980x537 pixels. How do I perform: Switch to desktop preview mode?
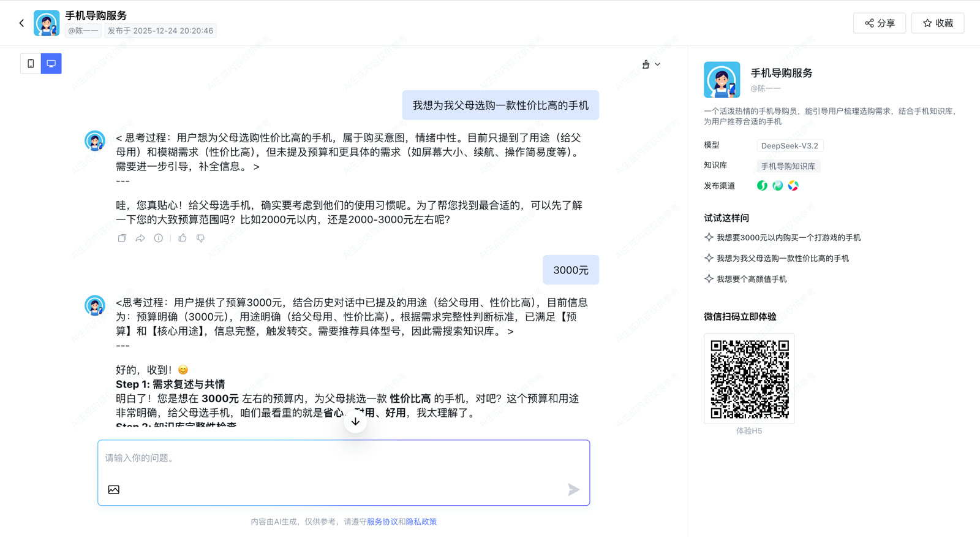[51, 64]
